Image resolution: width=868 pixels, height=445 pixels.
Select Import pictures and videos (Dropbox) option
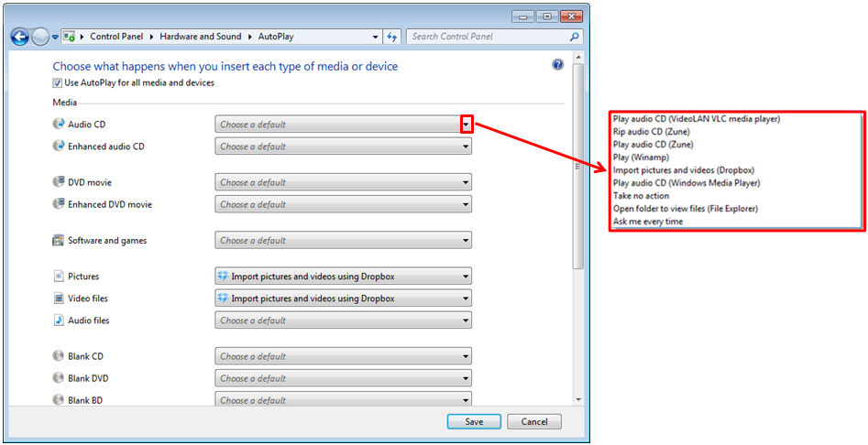click(x=683, y=169)
